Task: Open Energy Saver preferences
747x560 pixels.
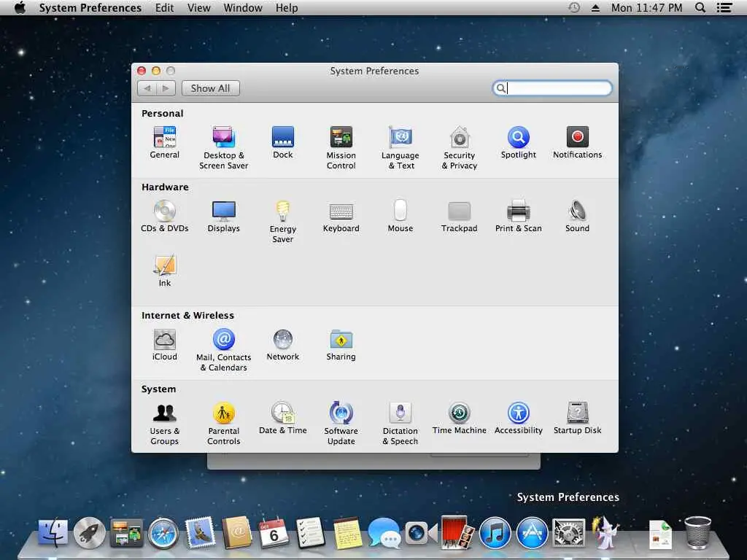Action: pos(282,222)
